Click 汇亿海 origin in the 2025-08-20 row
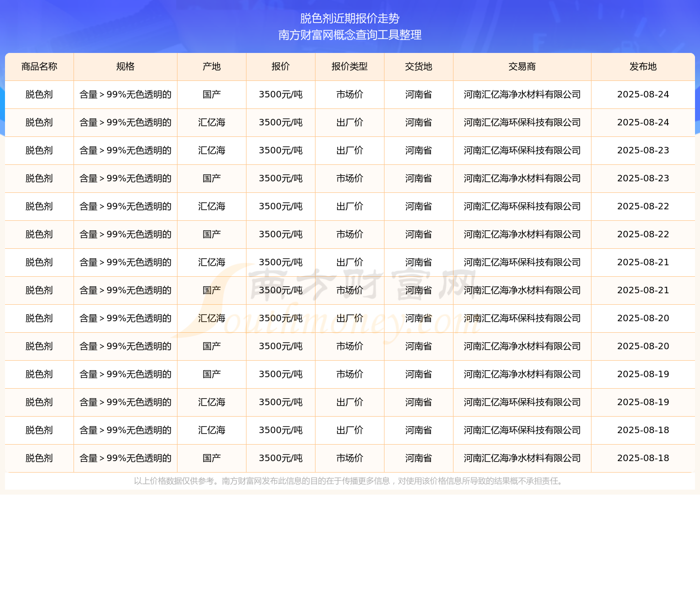The image size is (700, 602). pyautogui.click(x=211, y=318)
